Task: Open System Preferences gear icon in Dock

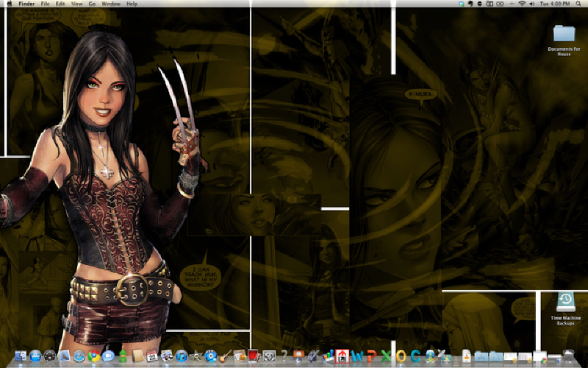Action: (x=269, y=355)
